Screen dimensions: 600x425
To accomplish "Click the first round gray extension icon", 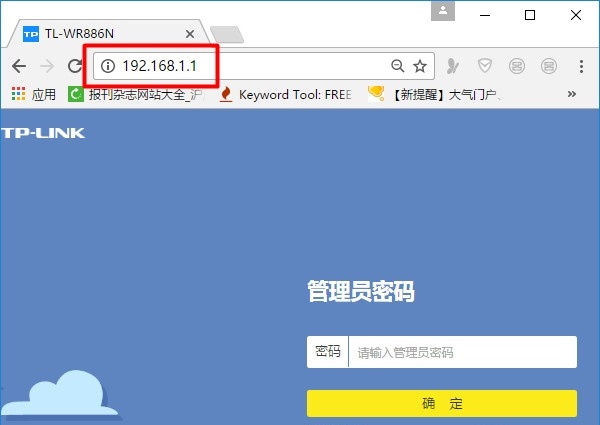I will point(517,66).
